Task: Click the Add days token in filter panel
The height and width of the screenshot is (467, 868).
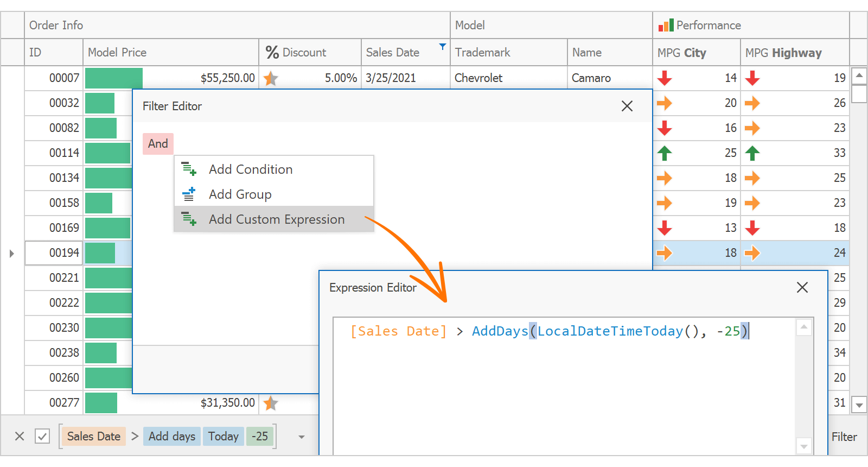Action: pos(172,436)
